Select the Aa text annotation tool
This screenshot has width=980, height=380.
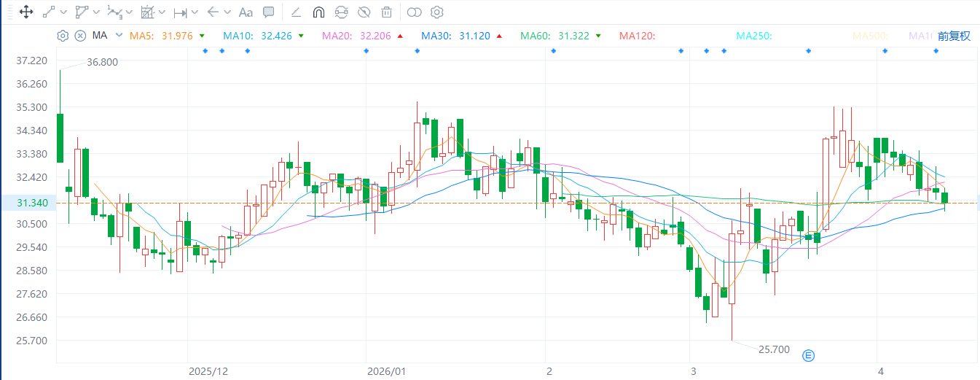(246, 12)
